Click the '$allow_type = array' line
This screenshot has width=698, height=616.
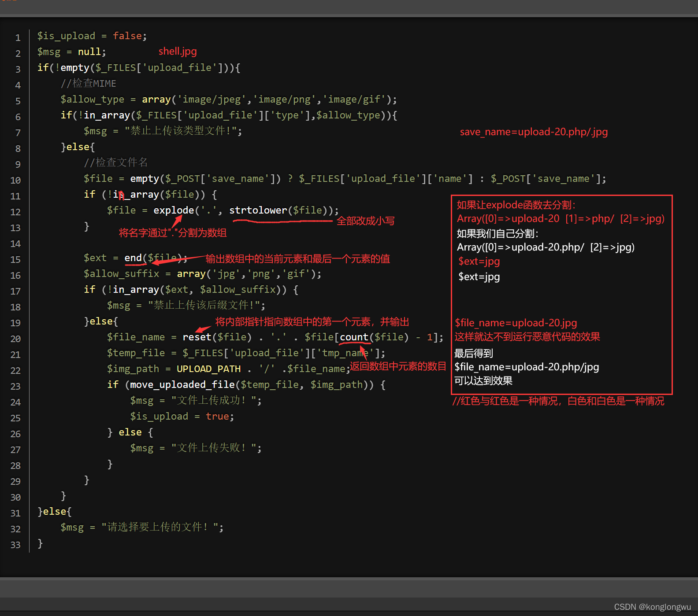(229, 99)
